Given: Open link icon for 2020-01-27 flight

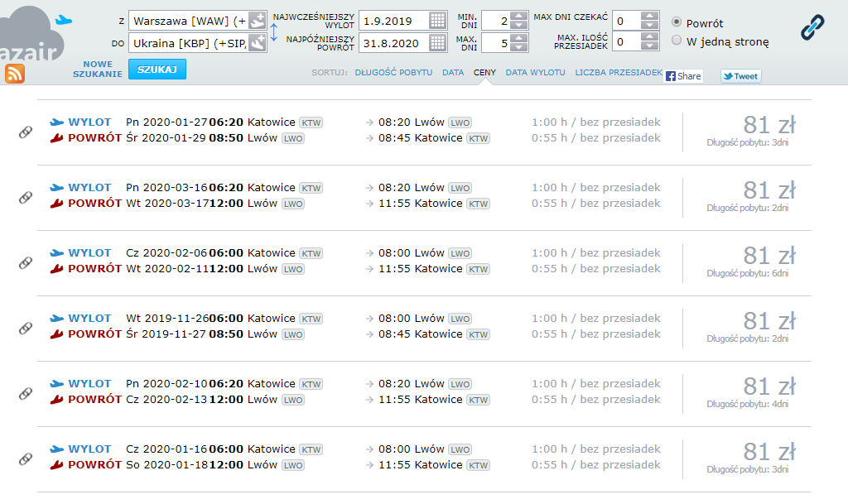Looking at the screenshot, I should coord(26,132).
